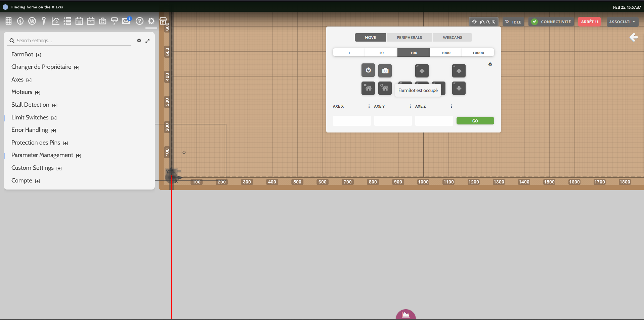Click the IDLE status button
The height and width of the screenshot is (320, 644).
click(x=513, y=22)
